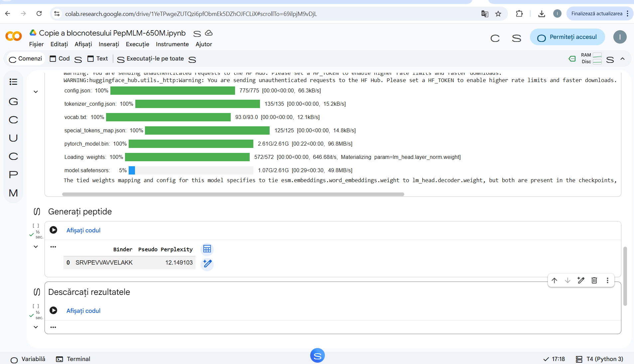Reload the page
Screen dimensions: 634x364
(39, 14)
